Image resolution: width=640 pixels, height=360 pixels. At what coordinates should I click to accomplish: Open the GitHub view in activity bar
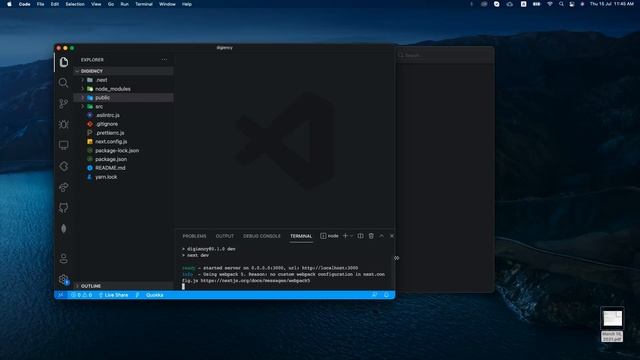click(x=64, y=208)
